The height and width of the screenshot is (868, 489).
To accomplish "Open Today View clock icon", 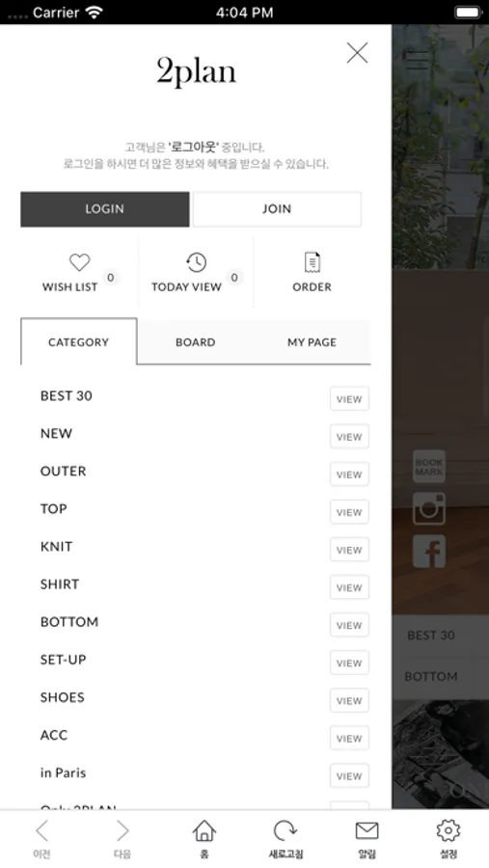I will 196,262.
